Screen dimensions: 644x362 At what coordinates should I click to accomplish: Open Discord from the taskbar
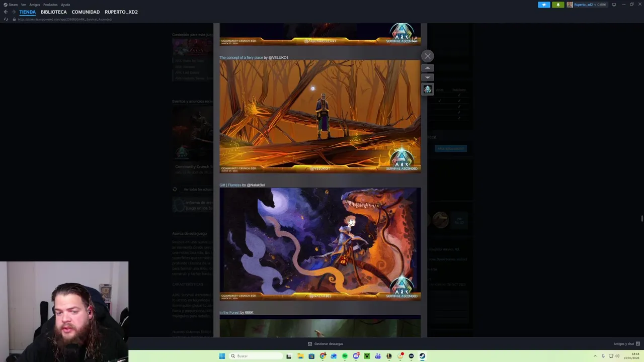pos(356,356)
